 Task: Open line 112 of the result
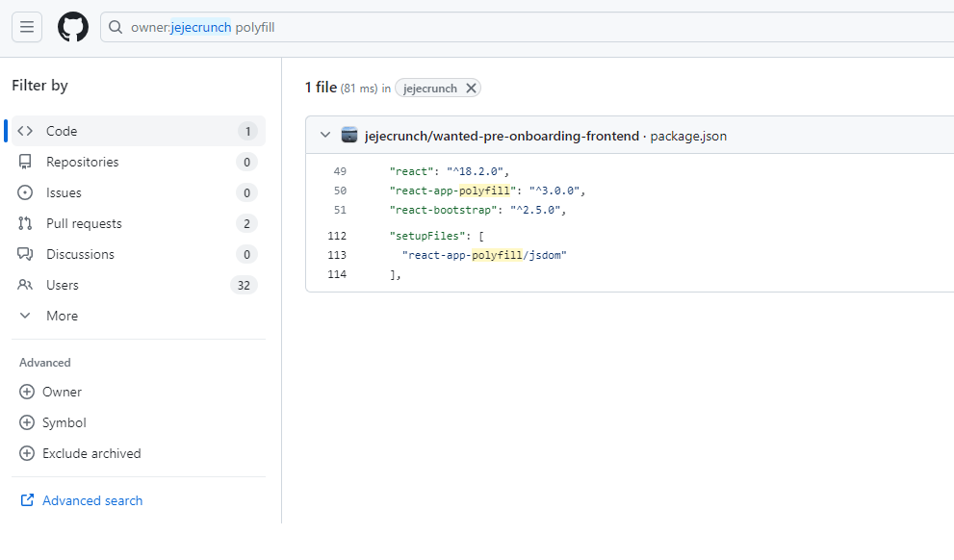(337, 236)
